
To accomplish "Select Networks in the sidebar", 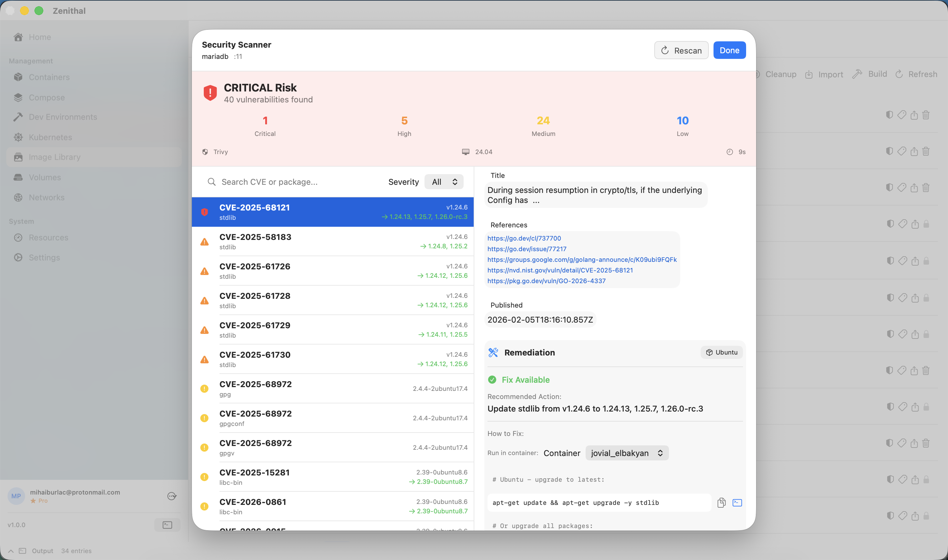I will (x=47, y=197).
